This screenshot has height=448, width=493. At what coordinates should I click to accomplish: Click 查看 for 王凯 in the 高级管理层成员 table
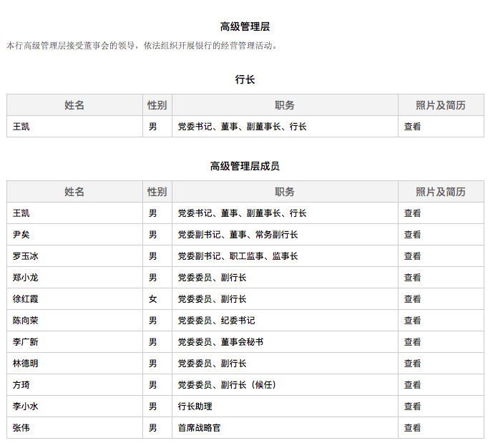(x=412, y=213)
